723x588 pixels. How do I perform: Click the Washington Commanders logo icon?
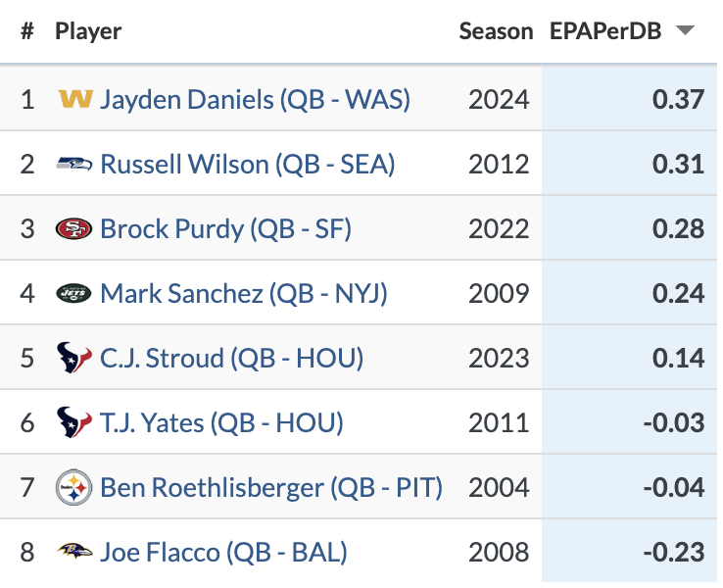pos(75,99)
